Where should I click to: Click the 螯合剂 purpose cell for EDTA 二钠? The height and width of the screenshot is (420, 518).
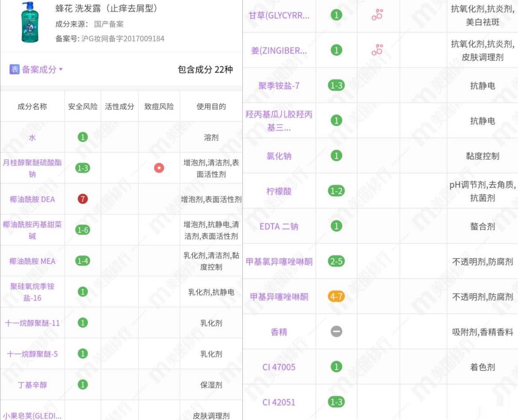[x=482, y=226]
